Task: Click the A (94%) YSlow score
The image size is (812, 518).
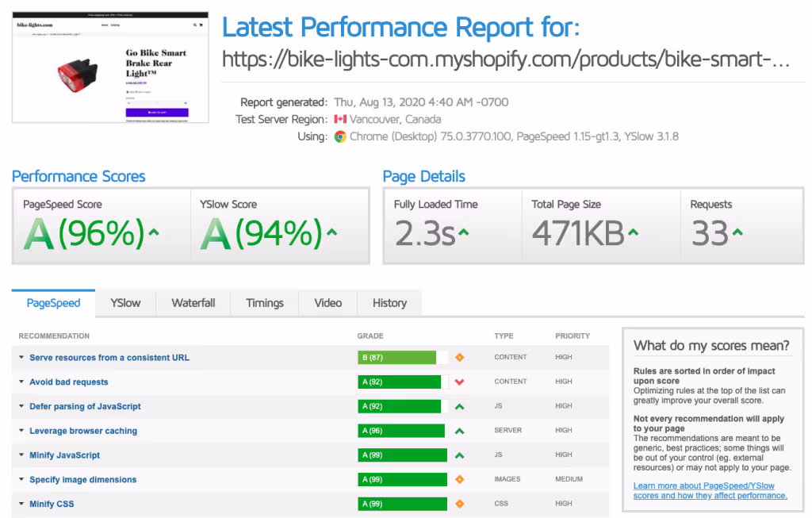Action: [262, 233]
